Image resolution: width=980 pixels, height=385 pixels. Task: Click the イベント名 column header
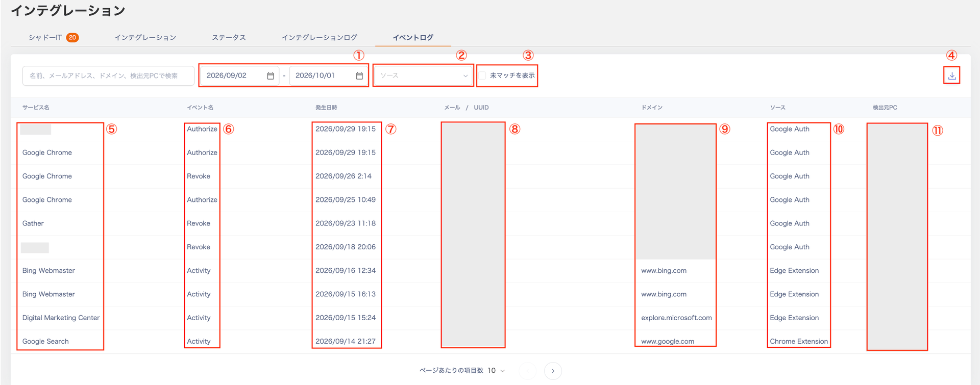[200, 108]
